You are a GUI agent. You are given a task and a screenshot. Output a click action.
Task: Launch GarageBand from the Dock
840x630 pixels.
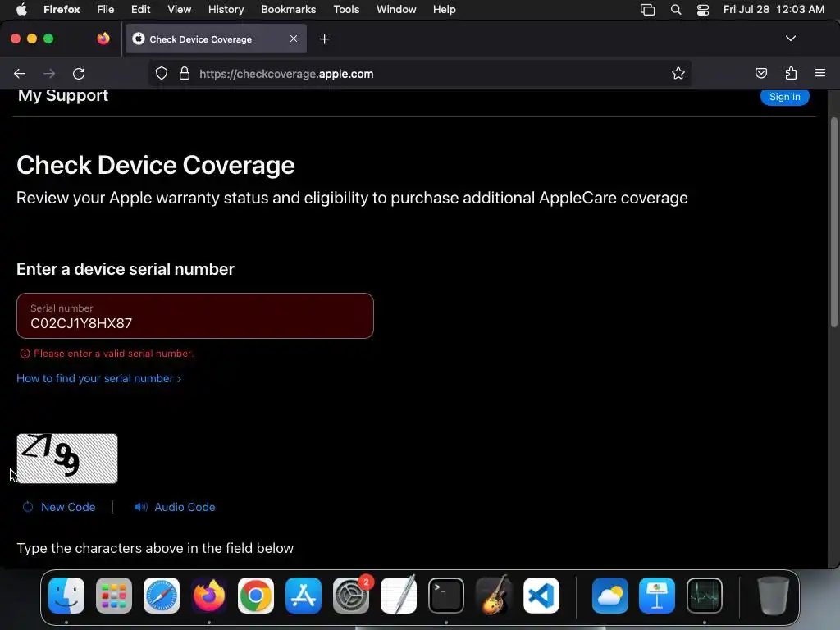(x=493, y=596)
